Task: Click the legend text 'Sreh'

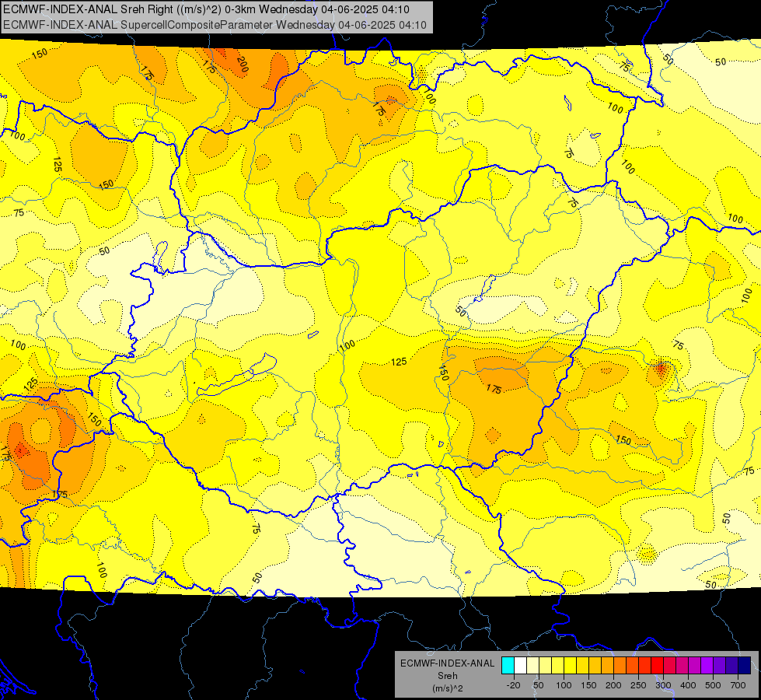Action: pyautogui.click(x=448, y=676)
